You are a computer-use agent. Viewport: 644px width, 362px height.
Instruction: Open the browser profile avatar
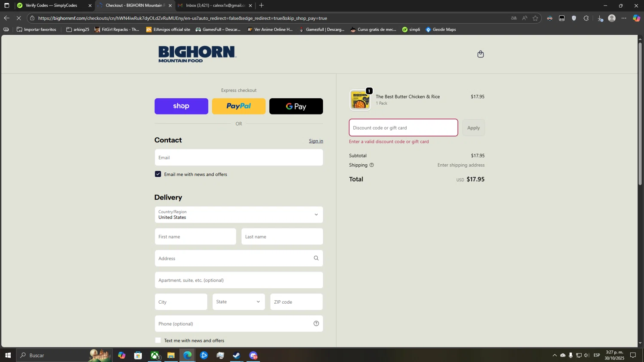coord(612,18)
